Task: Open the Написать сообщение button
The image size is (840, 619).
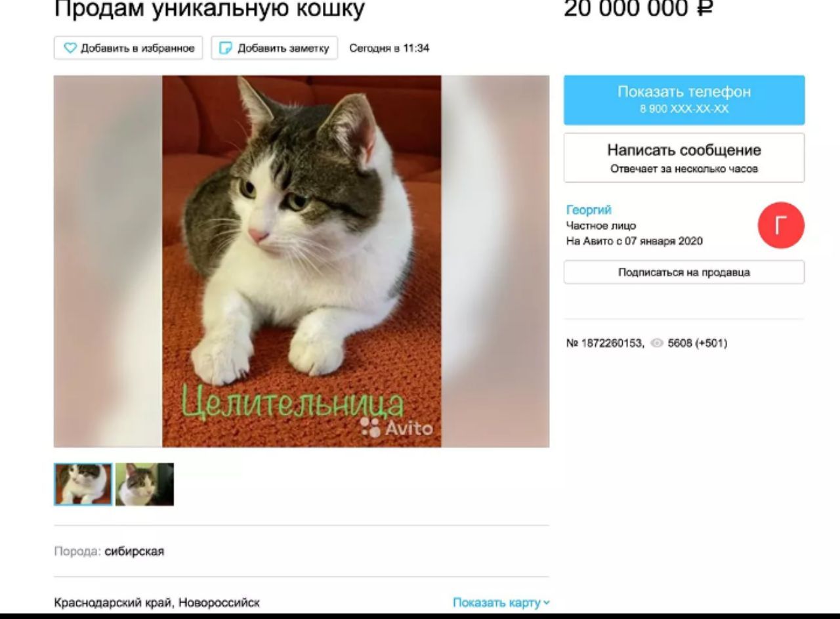Action: tap(684, 158)
